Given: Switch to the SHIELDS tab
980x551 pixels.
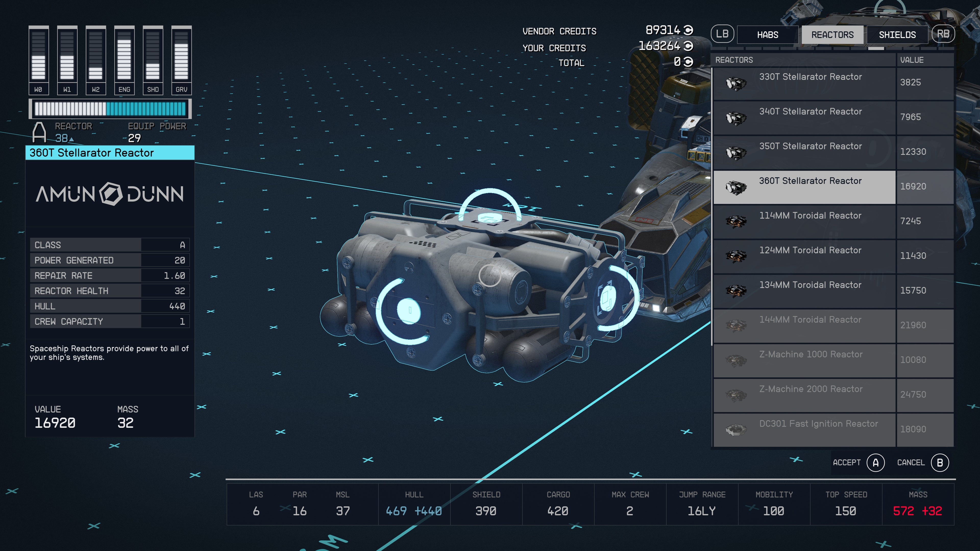Looking at the screenshot, I should 898,34.
